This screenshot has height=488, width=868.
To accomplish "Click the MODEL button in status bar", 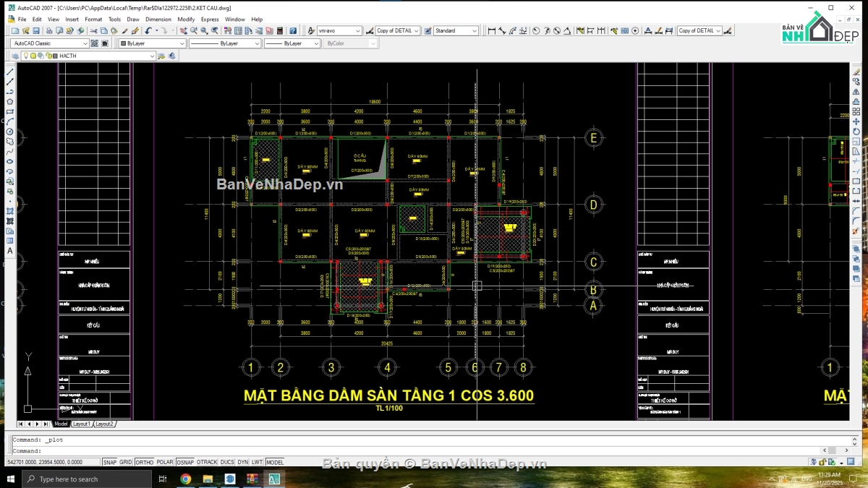I will click(275, 462).
